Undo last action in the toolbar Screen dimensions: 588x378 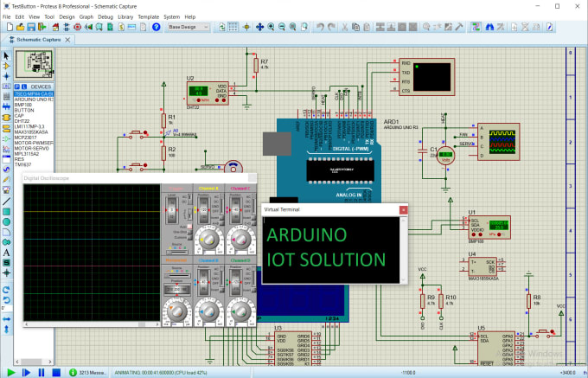point(320,27)
